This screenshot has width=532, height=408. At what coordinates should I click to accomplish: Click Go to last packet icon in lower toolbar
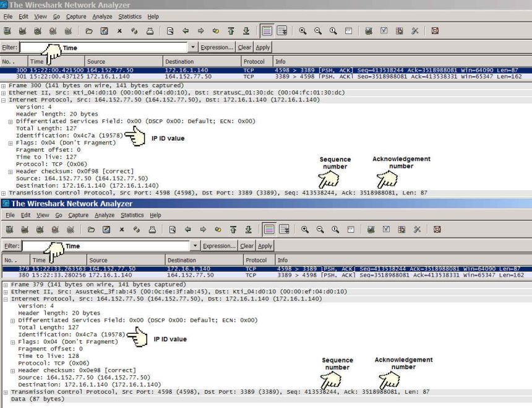249,230
